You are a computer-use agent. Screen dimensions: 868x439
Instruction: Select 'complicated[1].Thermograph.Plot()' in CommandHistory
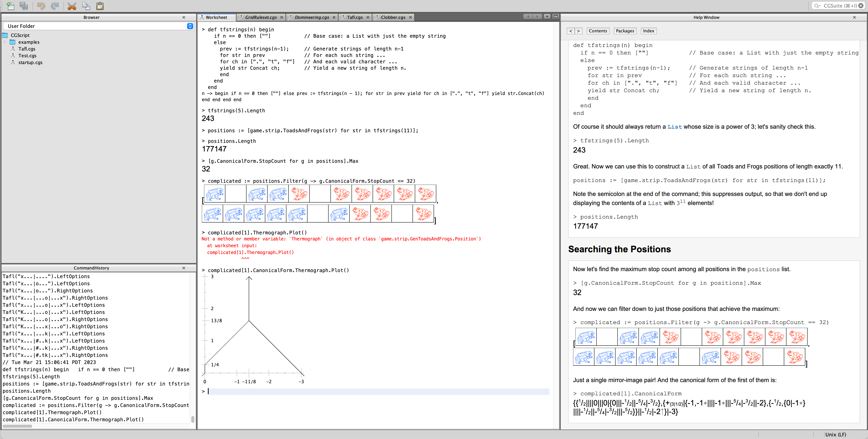(52, 412)
